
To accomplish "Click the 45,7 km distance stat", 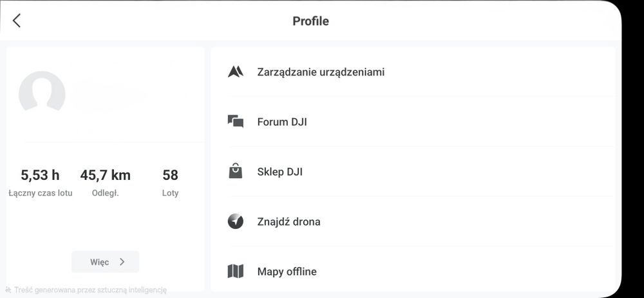I will tap(106, 175).
